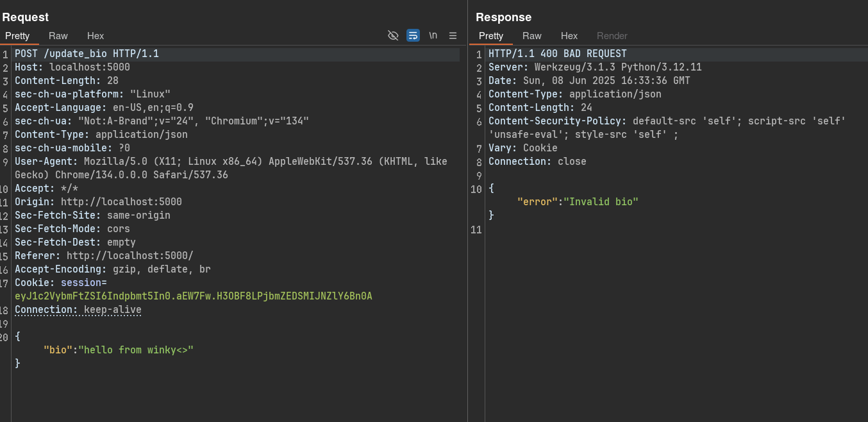Click the HTTP/1.1 400 BAD REQUEST status line
The image size is (868, 422).
click(x=557, y=54)
